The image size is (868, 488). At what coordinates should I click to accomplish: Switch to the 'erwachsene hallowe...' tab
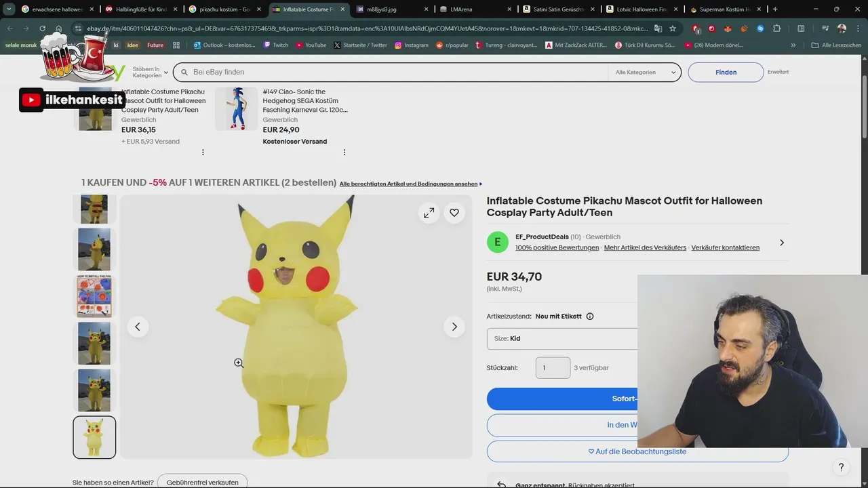click(58, 9)
